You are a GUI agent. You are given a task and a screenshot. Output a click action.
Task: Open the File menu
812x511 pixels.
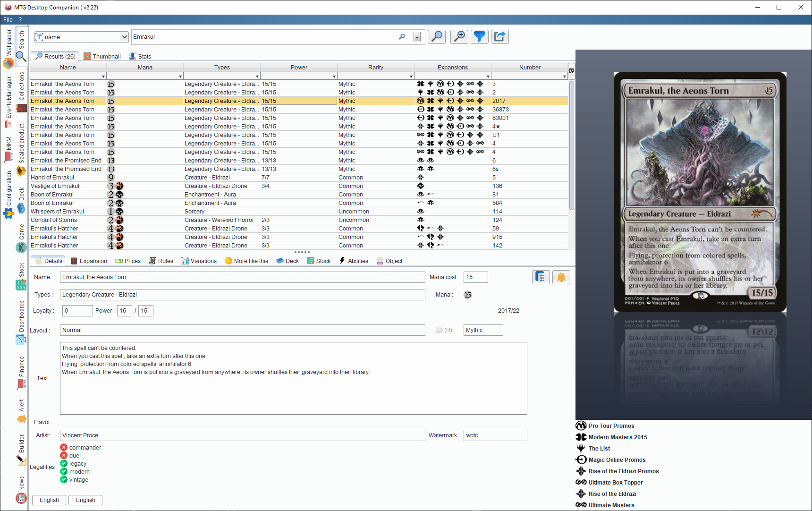click(x=8, y=20)
